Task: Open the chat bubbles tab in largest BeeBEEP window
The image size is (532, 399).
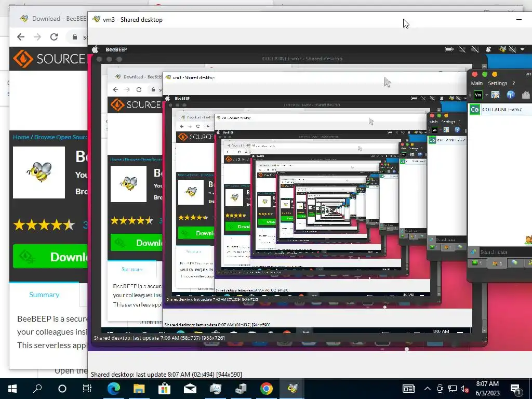Action: pyautogui.click(x=515, y=263)
